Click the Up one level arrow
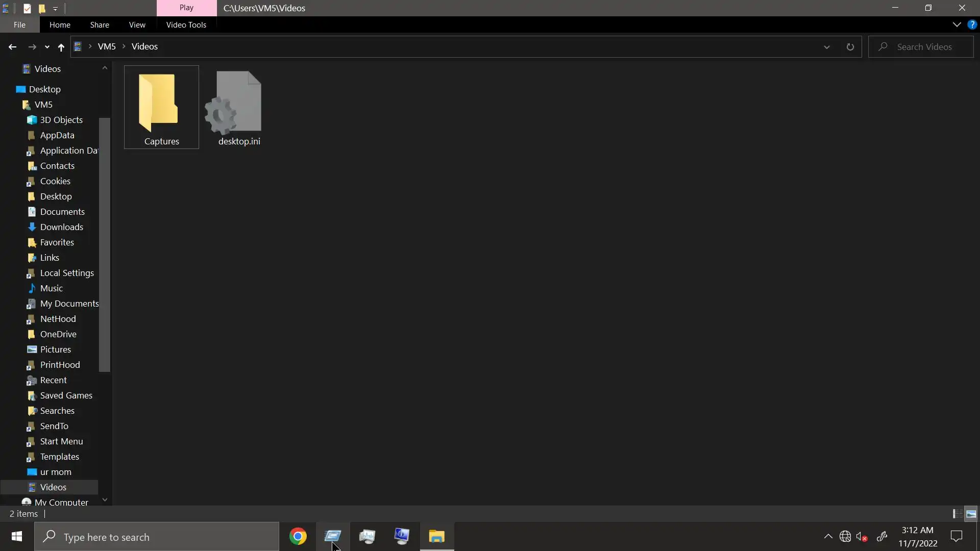Image resolution: width=980 pixels, height=551 pixels. pyautogui.click(x=61, y=47)
